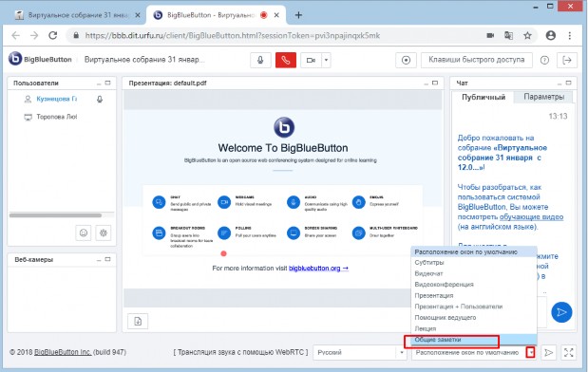This screenshot has width=588, height=372.
Task: Click horizontal scrollbar in users panel
Action: click(55, 215)
